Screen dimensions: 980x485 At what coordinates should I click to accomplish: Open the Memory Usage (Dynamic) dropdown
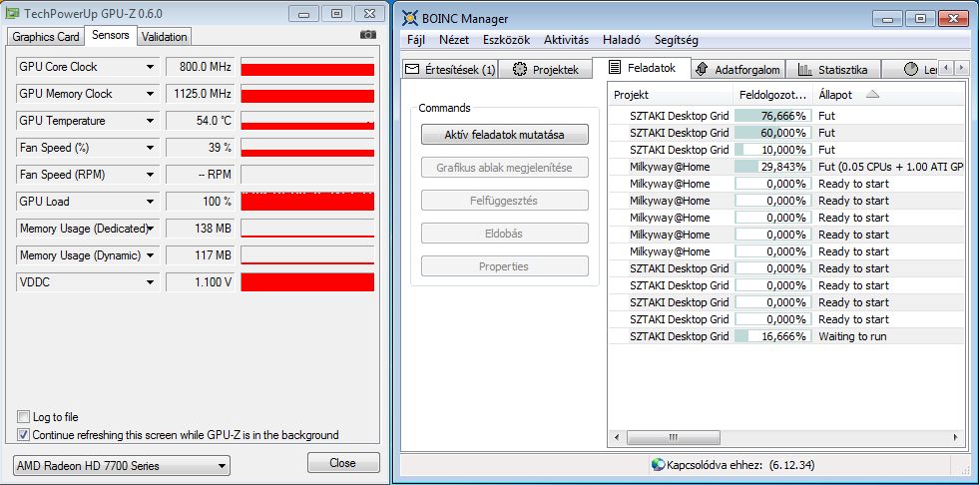(150, 255)
